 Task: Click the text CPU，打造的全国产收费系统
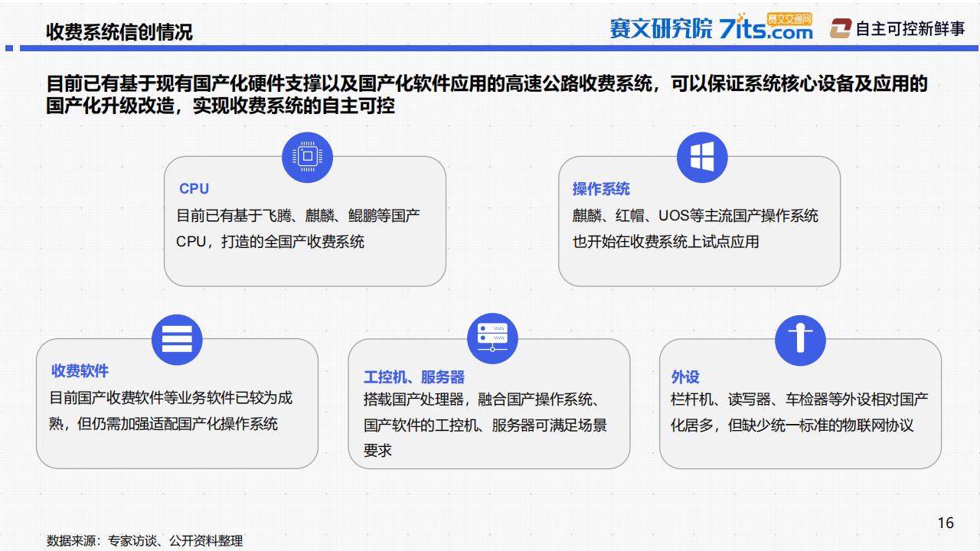click(x=270, y=241)
